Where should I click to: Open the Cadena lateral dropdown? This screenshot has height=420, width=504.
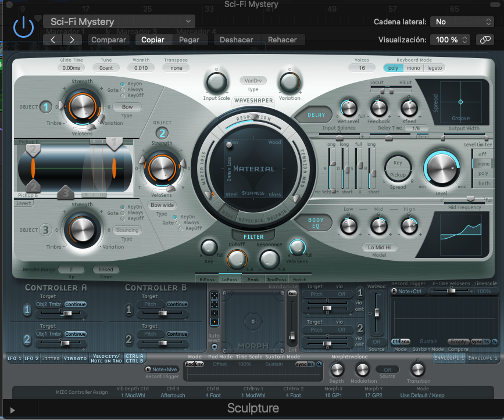(462, 21)
